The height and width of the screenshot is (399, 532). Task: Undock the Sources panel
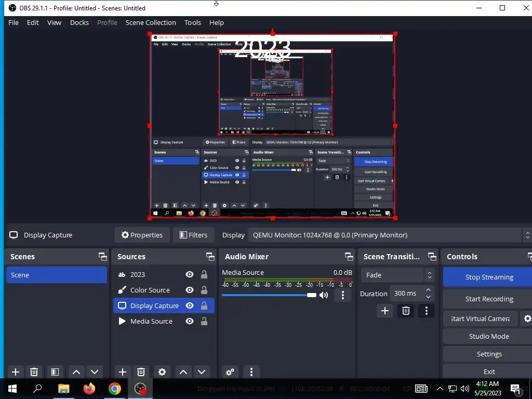pos(210,257)
